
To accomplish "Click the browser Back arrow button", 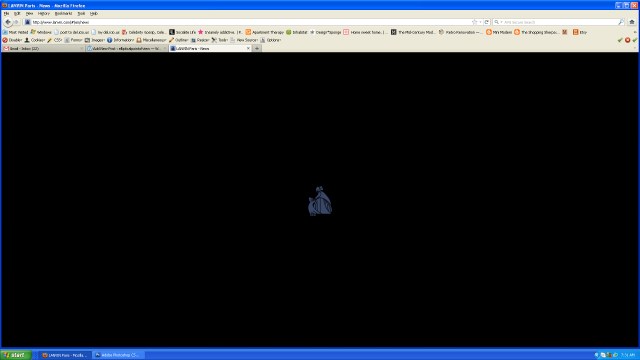I will 8,22.
